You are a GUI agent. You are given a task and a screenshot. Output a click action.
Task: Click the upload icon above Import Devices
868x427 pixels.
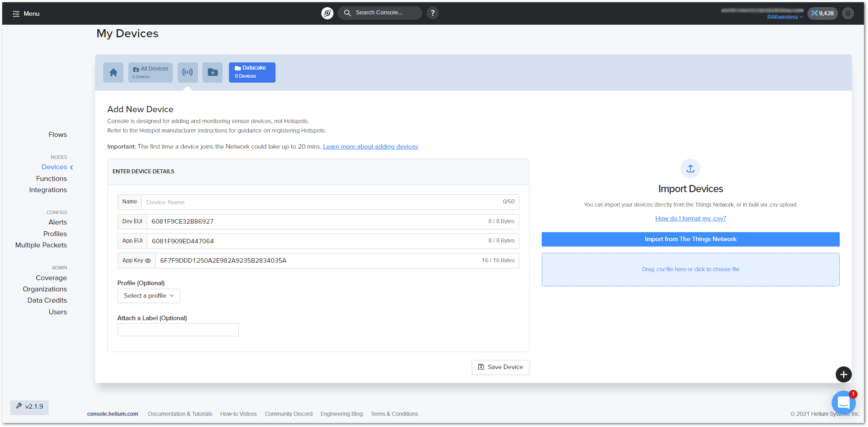[690, 169]
